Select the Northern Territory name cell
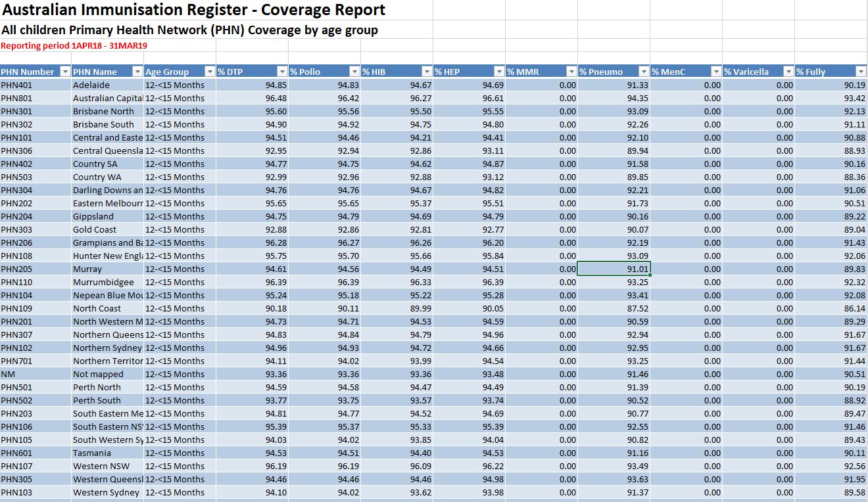The height and width of the screenshot is (502, 868). click(107, 361)
